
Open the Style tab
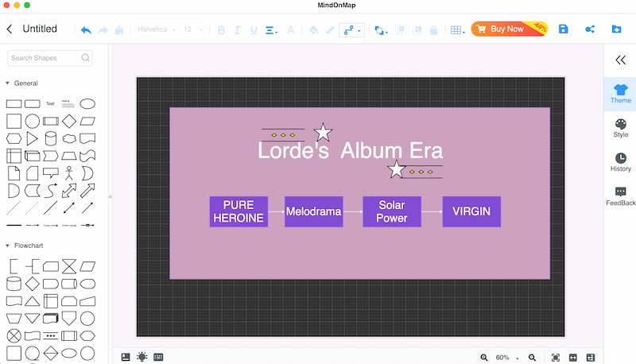621,128
